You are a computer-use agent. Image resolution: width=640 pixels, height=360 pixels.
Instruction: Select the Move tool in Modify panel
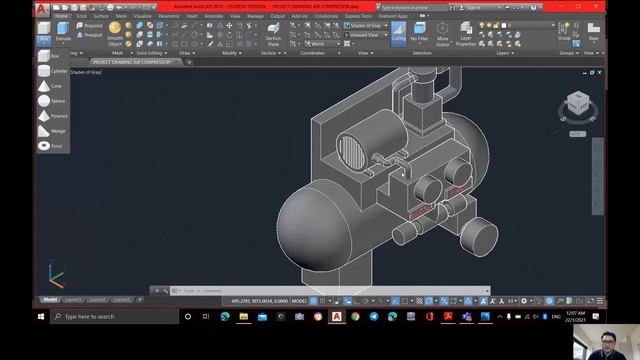tap(229, 26)
